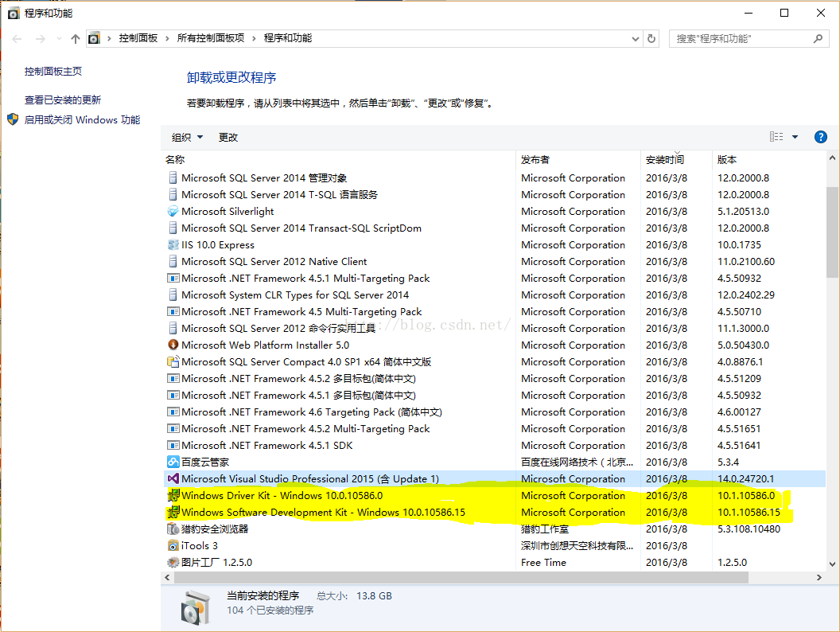Open the 组织 dropdown menu
Image resolution: width=840 pixels, height=632 pixels.
click(x=187, y=137)
